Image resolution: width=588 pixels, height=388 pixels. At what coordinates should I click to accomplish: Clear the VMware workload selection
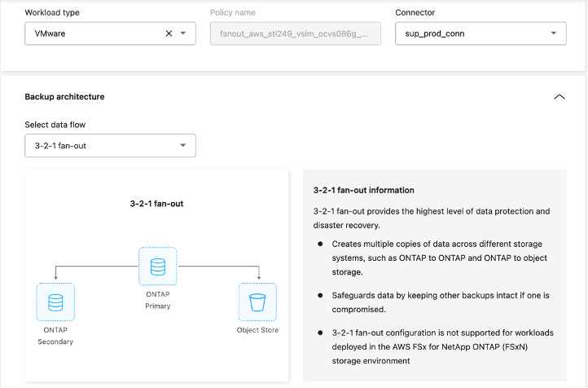[x=169, y=33]
